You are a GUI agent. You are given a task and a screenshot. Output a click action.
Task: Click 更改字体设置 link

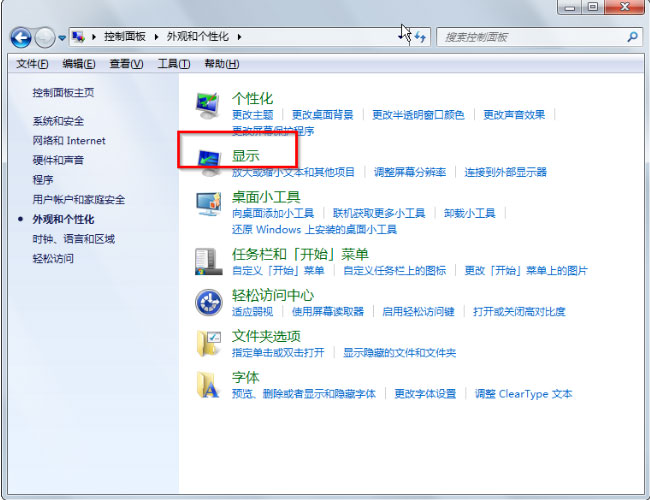click(425, 394)
